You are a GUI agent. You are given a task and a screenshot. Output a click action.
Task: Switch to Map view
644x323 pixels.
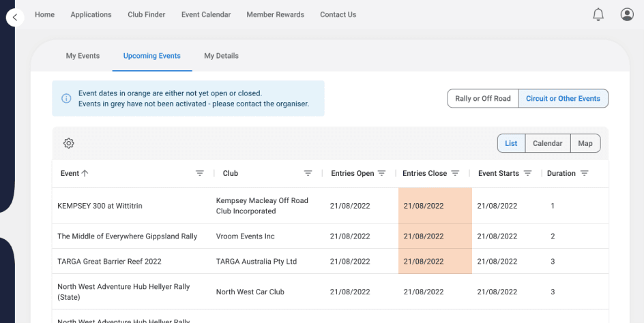[585, 143]
